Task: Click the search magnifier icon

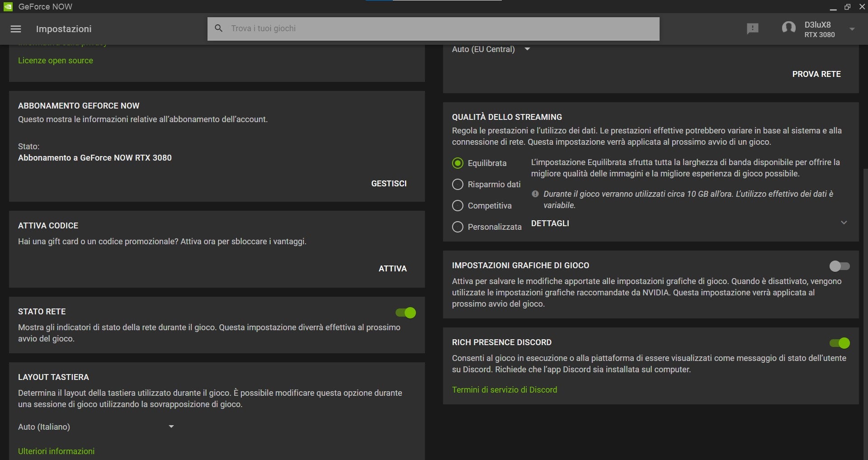Action: click(219, 28)
